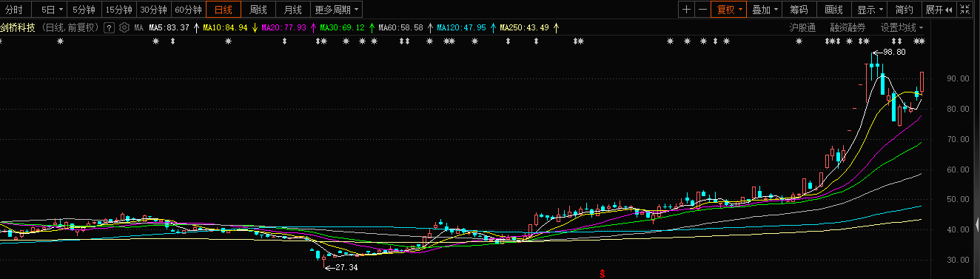The width and height of the screenshot is (980, 279).
Task: Open the 复权 dropdown
Action: (728, 10)
